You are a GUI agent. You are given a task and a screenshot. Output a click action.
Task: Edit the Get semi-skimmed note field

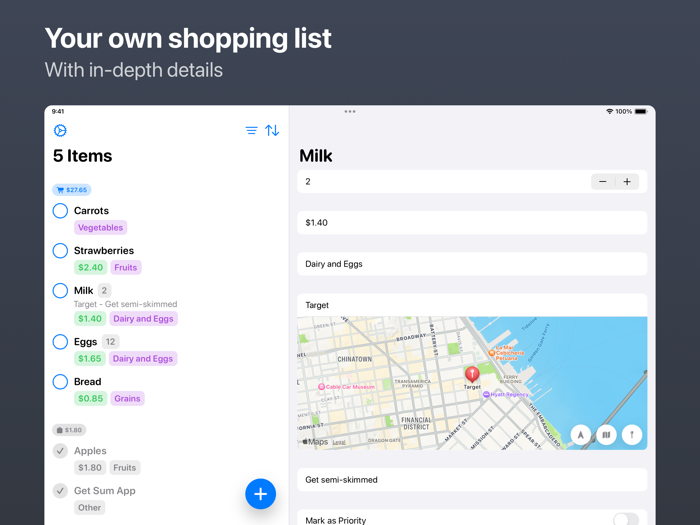(x=472, y=480)
